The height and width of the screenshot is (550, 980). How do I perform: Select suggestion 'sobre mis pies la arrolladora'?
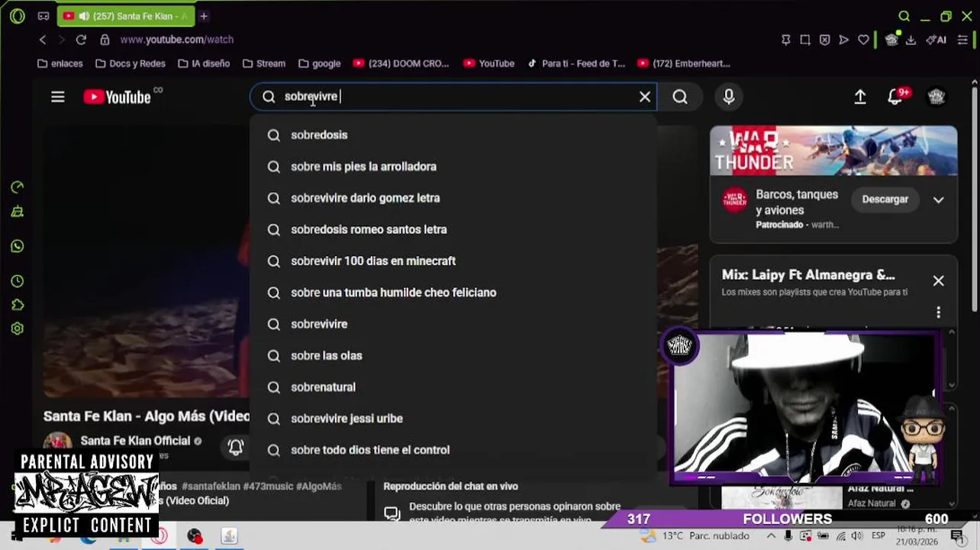[x=453, y=167]
